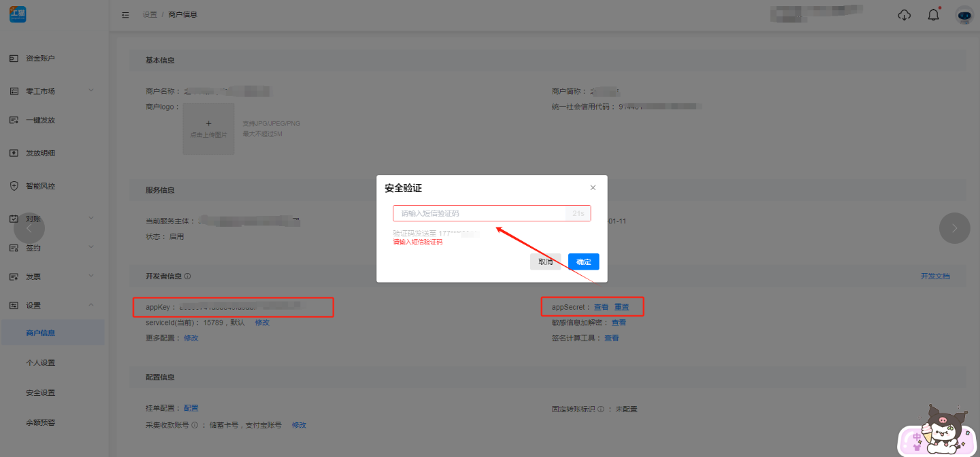Click 查看 next to 敏感信息加解密

[x=619, y=323]
